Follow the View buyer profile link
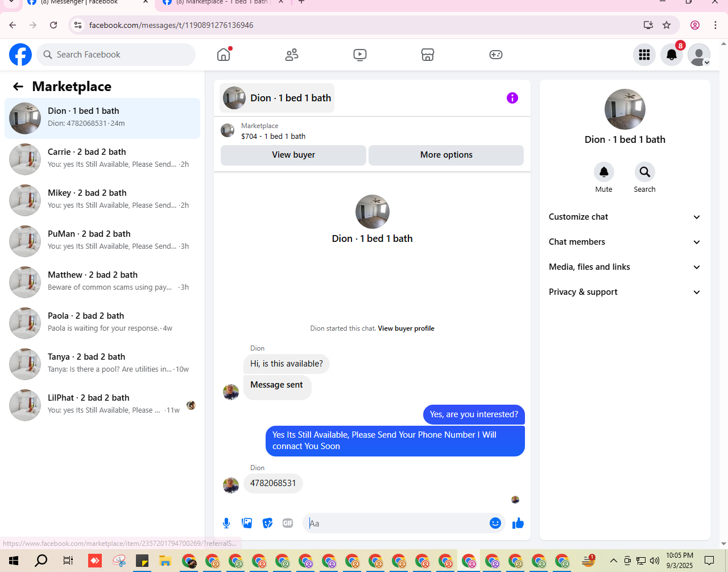Screen dimensions: 728x572 (406, 328)
